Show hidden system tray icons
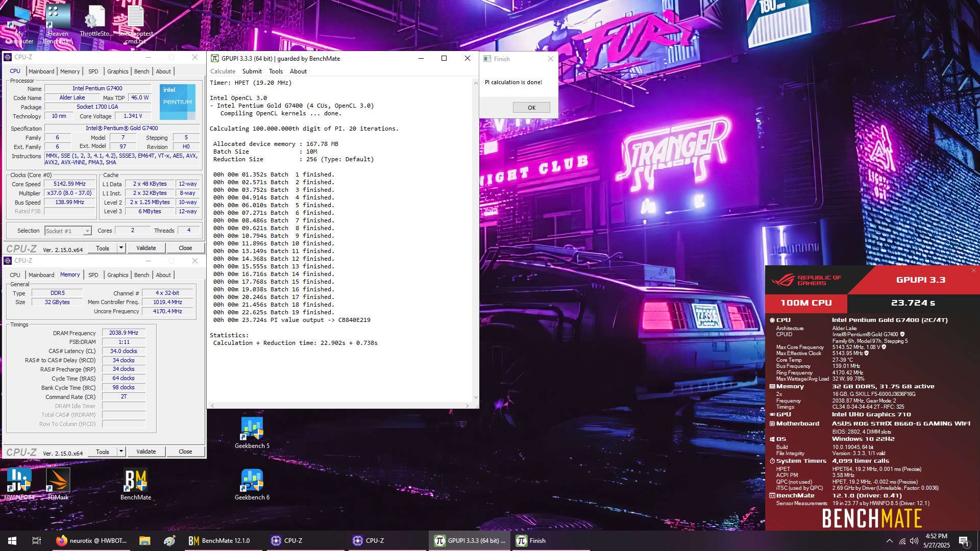The image size is (980, 551). click(890, 541)
